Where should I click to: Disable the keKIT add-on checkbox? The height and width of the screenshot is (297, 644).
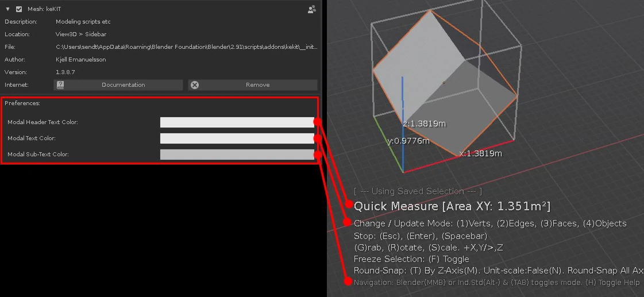click(x=19, y=9)
